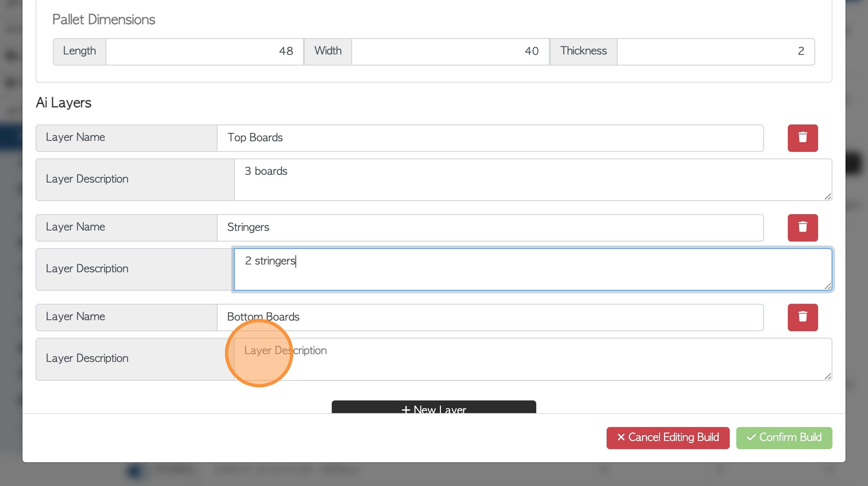Delete the Bottom Boards layer

pos(803,317)
